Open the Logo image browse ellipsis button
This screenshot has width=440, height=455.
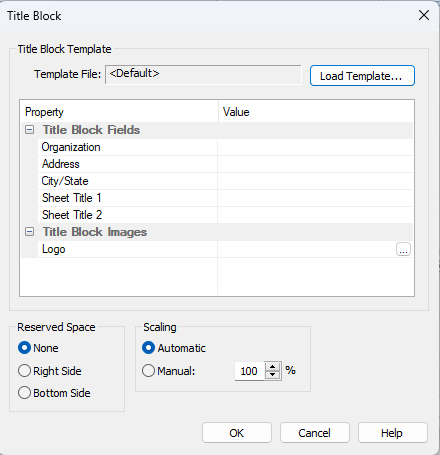[403, 249]
